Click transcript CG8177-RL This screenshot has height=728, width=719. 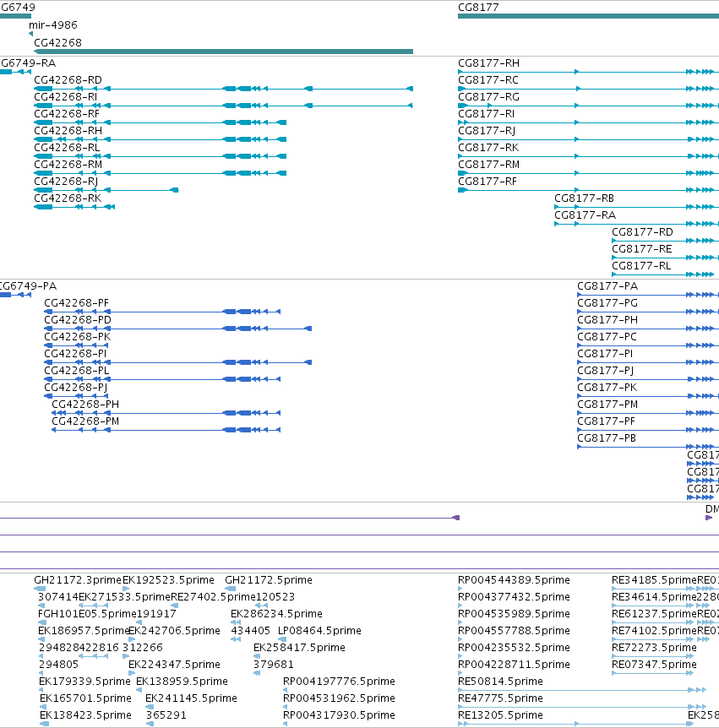point(641,265)
